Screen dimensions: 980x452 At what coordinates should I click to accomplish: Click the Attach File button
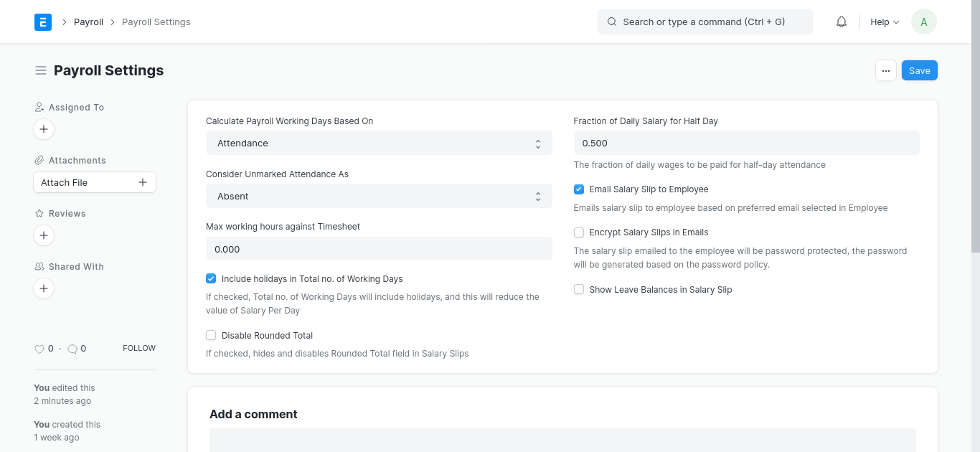pos(94,183)
